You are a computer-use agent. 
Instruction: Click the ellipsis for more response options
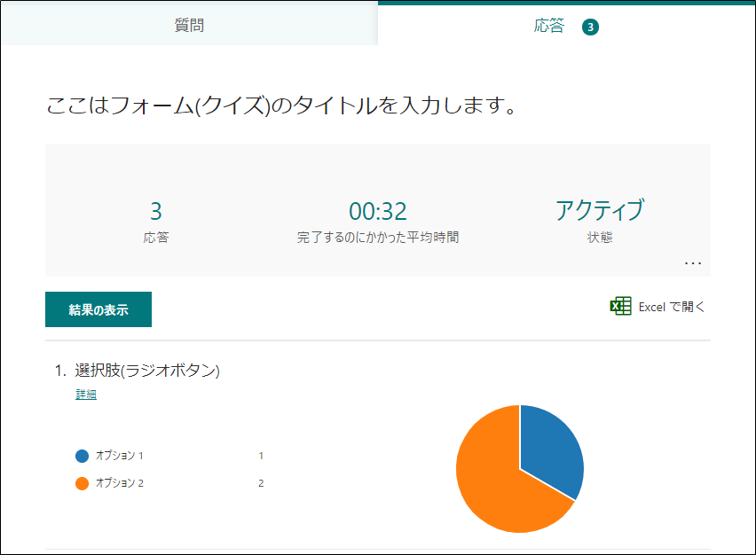tap(692, 262)
